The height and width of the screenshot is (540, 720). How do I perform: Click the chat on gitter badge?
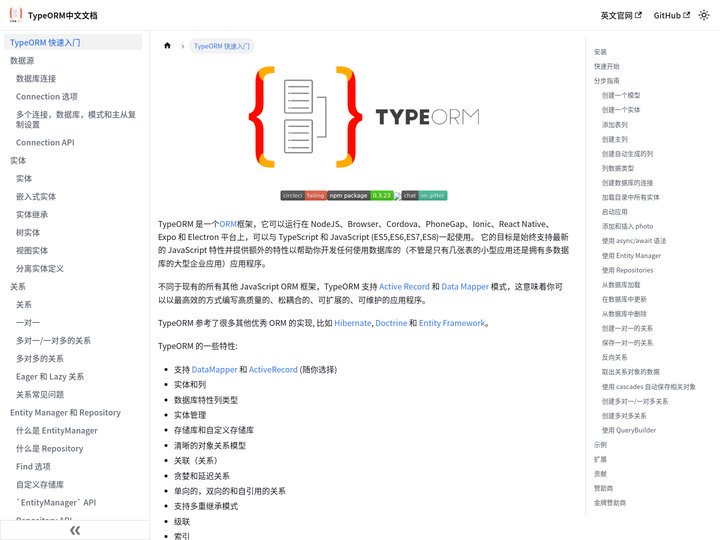tap(424, 196)
